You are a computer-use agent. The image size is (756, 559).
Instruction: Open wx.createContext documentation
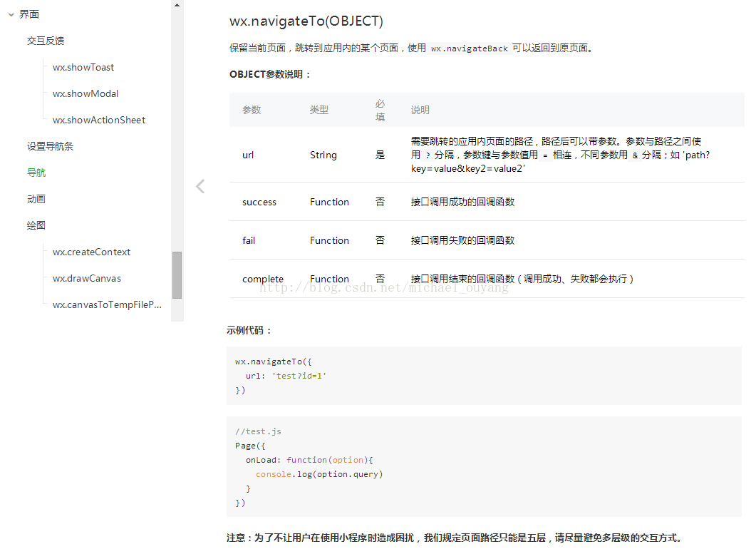click(92, 252)
